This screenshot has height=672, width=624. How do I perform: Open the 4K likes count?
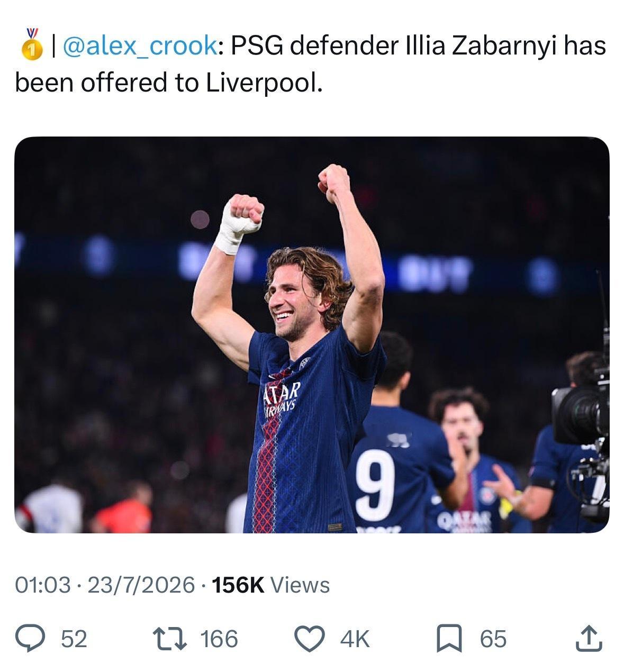355,639
